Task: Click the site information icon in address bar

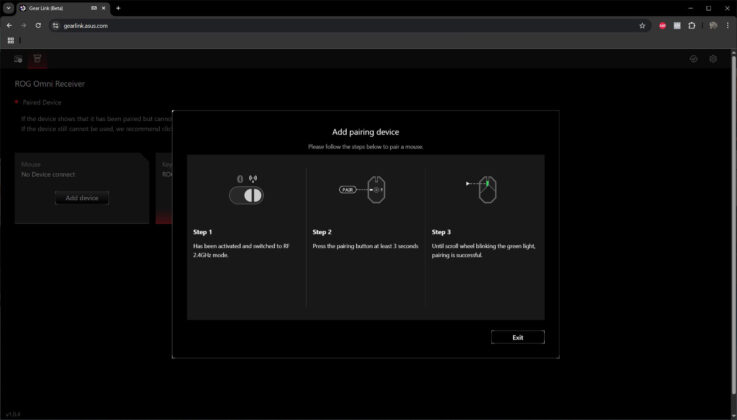Action: coord(55,26)
